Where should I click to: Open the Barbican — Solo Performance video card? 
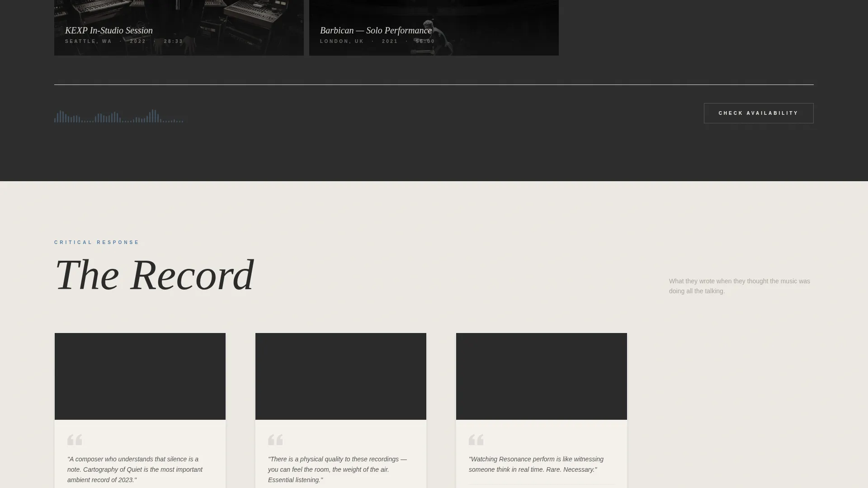coord(434,28)
